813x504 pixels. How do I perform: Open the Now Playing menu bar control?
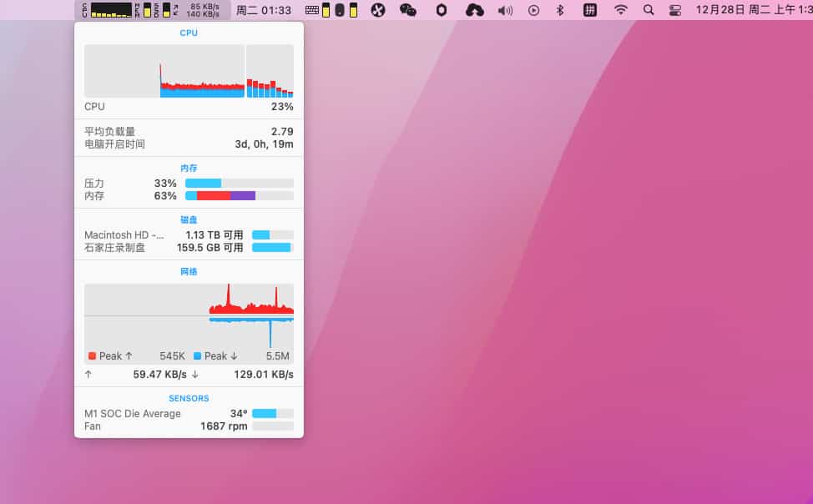533,10
